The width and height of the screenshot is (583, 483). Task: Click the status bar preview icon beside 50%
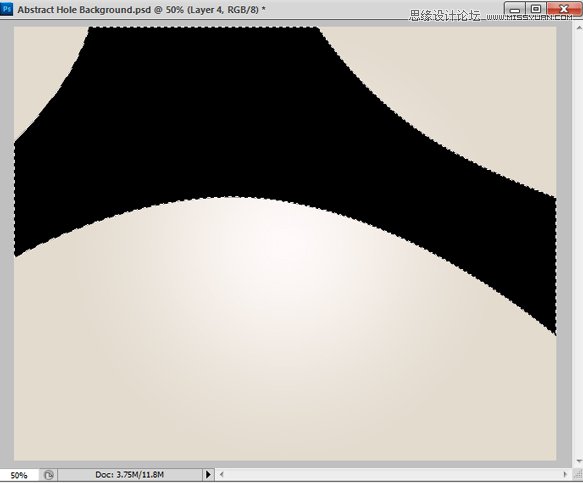49,475
